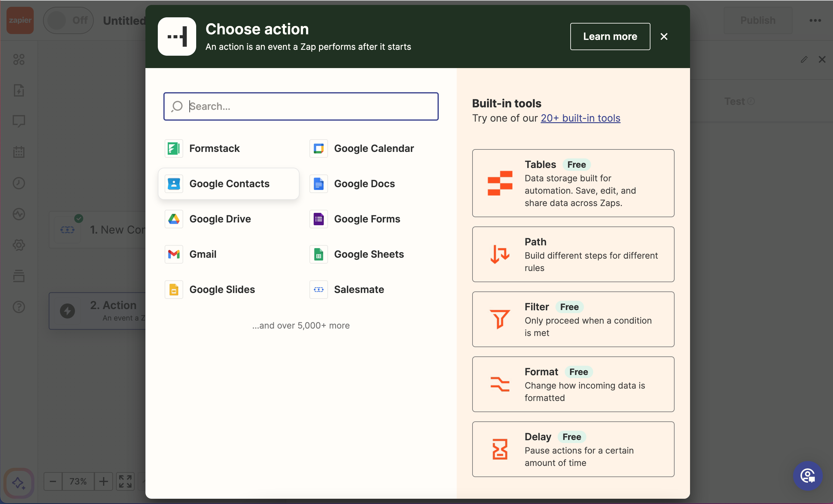Click the Tables card title text
833x504 pixels.
pos(540,165)
